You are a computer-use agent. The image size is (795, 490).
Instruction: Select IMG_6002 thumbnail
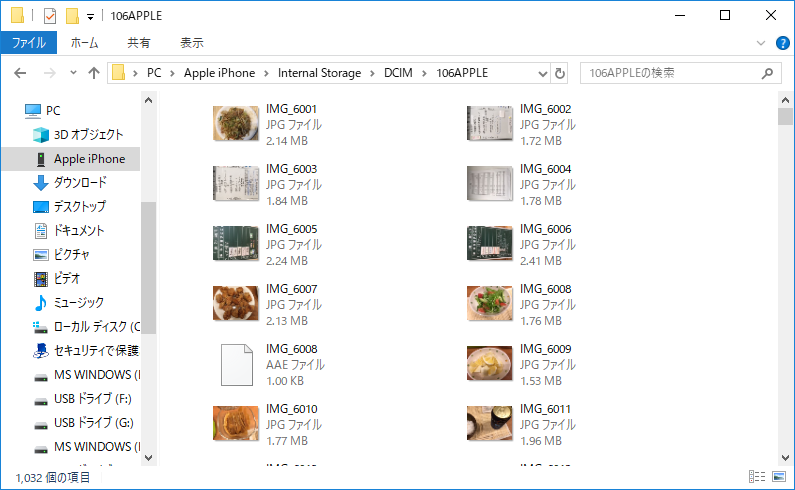point(490,123)
